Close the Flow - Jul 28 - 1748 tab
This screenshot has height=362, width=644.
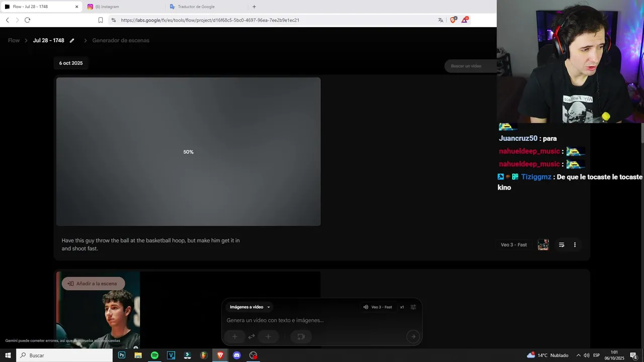77,7
